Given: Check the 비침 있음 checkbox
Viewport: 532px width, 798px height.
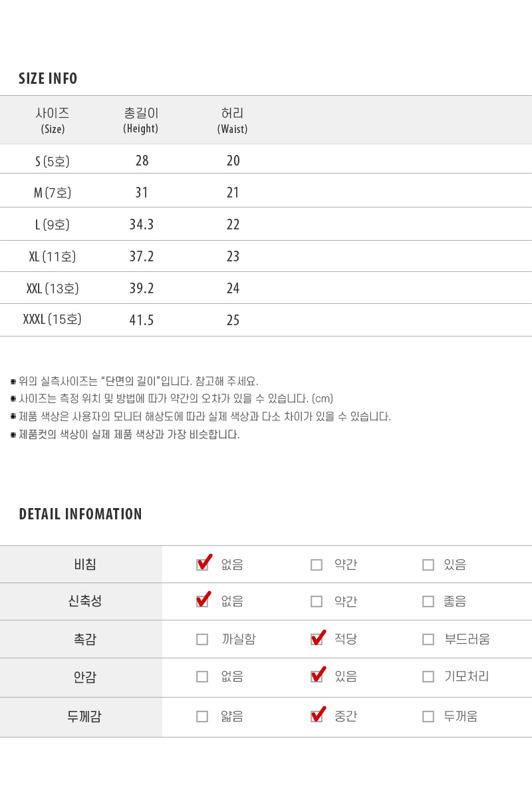Looking at the screenshot, I should pos(428,565).
